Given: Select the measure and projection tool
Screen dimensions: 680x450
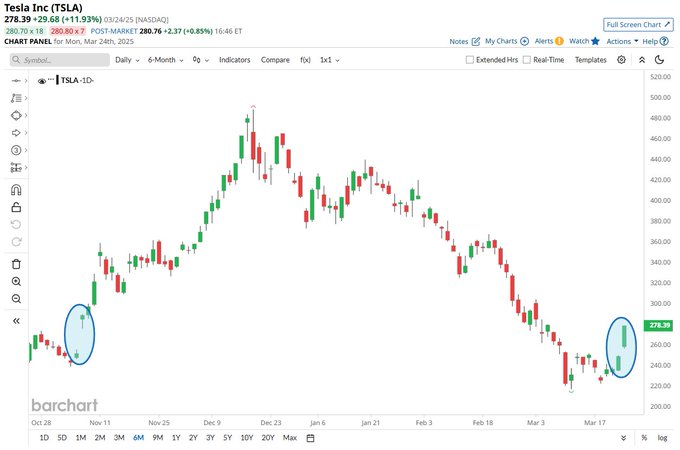Looking at the screenshot, I should click(x=16, y=167).
